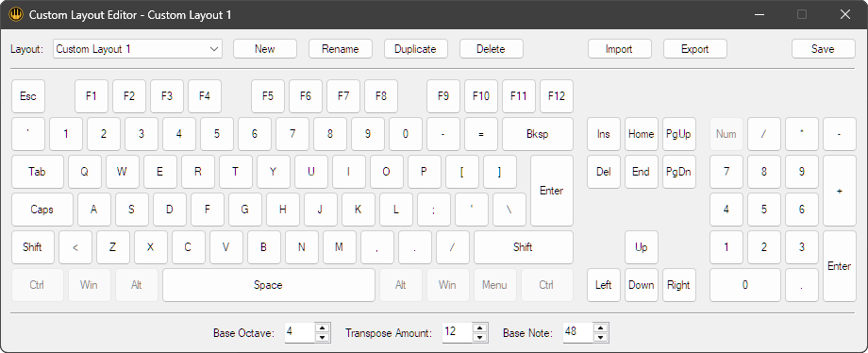Select the M key

pyautogui.click(x=340, y=247)
